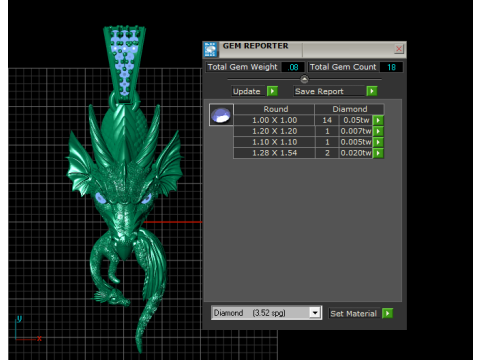Viewport: 480px width, 360px height.
Task: Click the collapse handle below Total Gem Weight
Action: (x=304, y=79)
